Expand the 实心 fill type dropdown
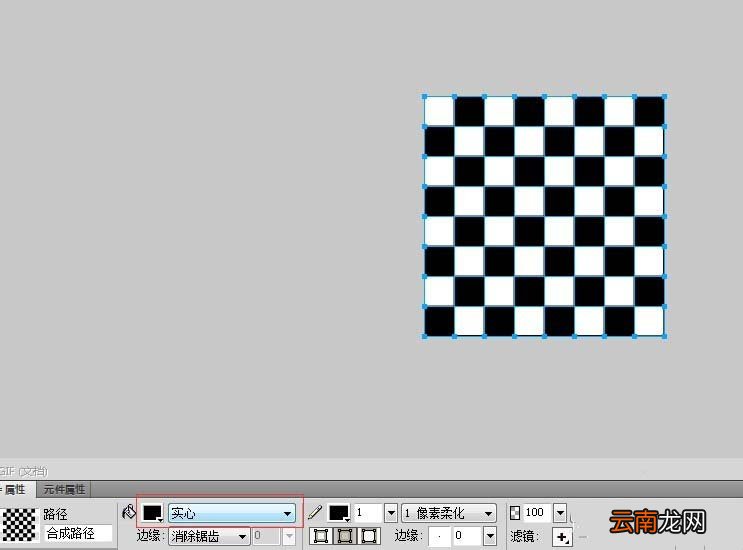 pyautogui.click(x=232, y=513)
